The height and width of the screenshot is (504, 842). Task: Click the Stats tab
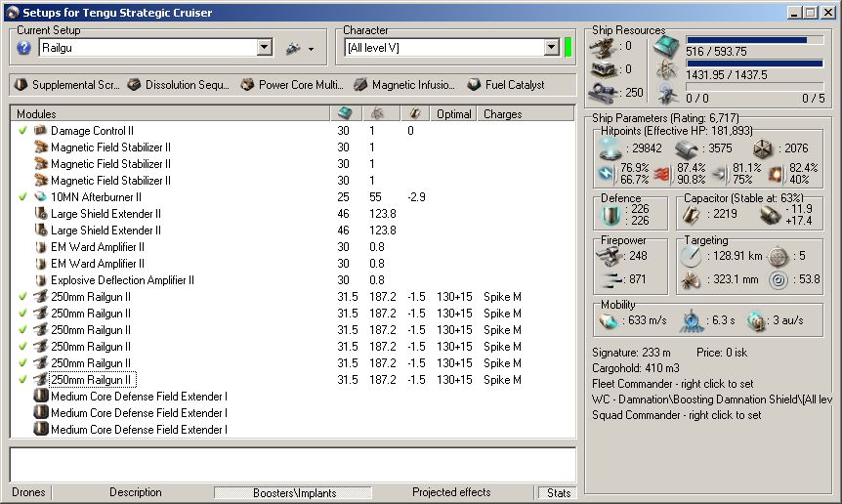coord(558,492)
